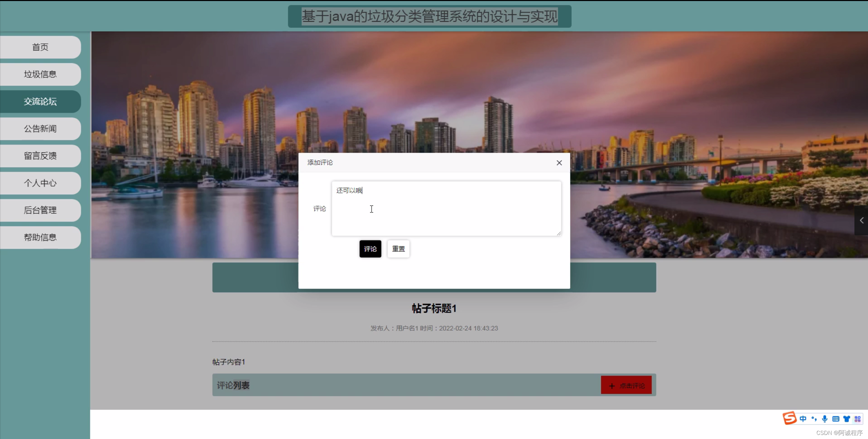Click the plus icon on 点击评论 button

coord(611,385)
